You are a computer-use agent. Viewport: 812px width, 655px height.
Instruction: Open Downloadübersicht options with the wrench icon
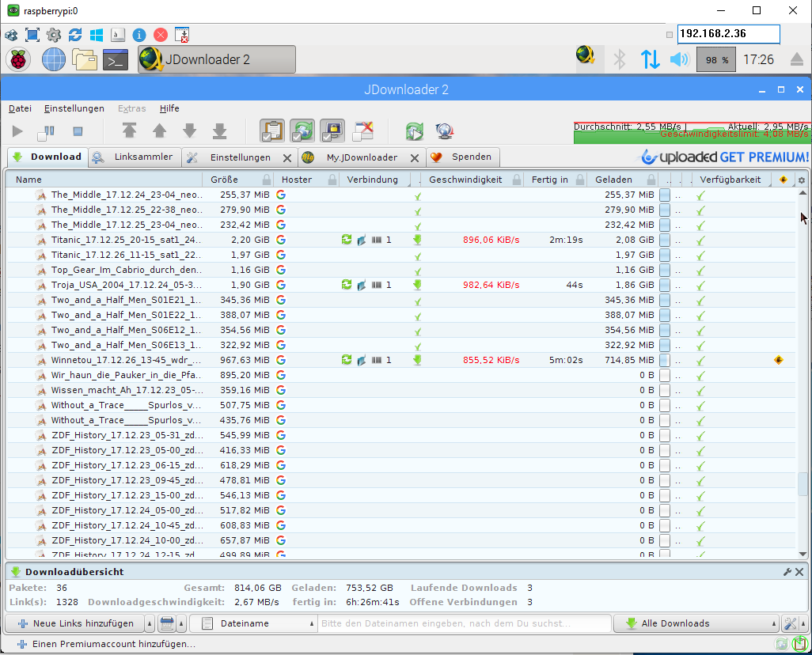click(786, 571)
